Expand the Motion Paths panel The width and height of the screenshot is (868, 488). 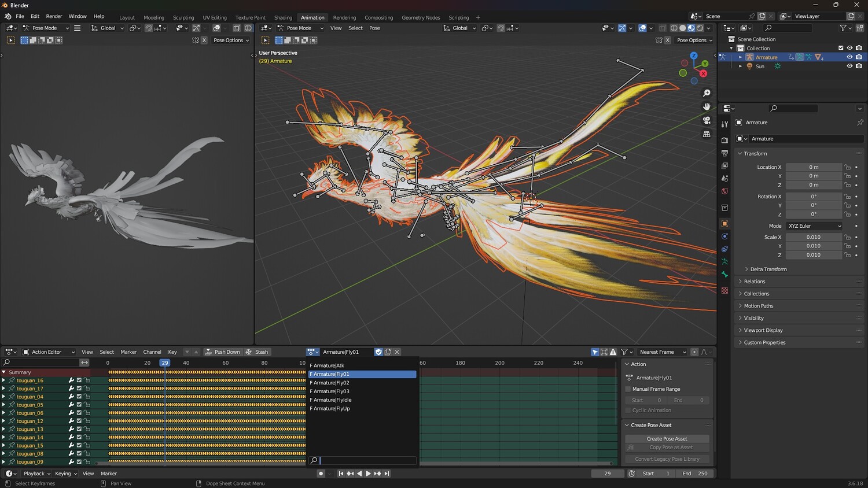point(758,306)
